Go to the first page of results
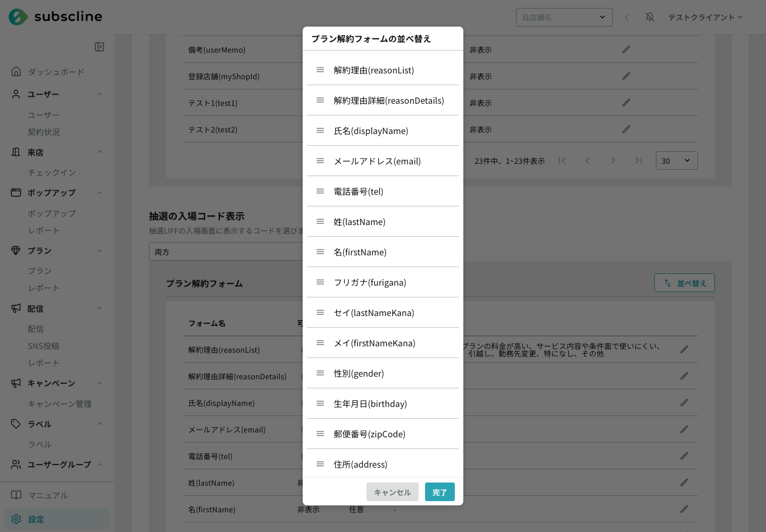 pos(562,161)
